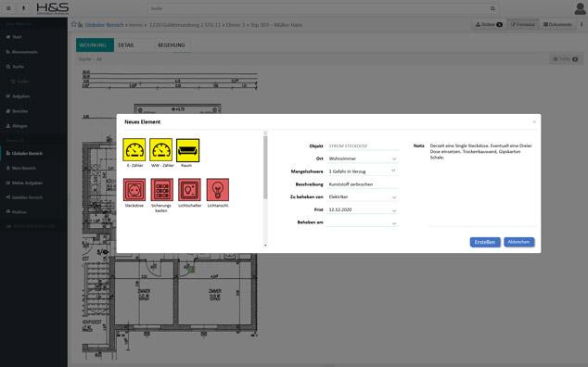Image resolution: width=588 pixels, height=367 pixels.
Task: Click the Erstellen button
Action: pos(485,242)
